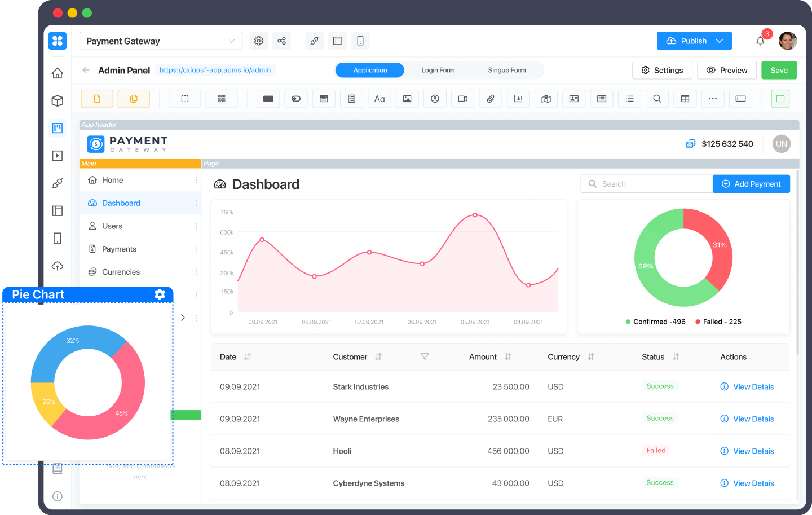812x515 pixels.
Task: Open the share icon near the gear
Action: 282,41
